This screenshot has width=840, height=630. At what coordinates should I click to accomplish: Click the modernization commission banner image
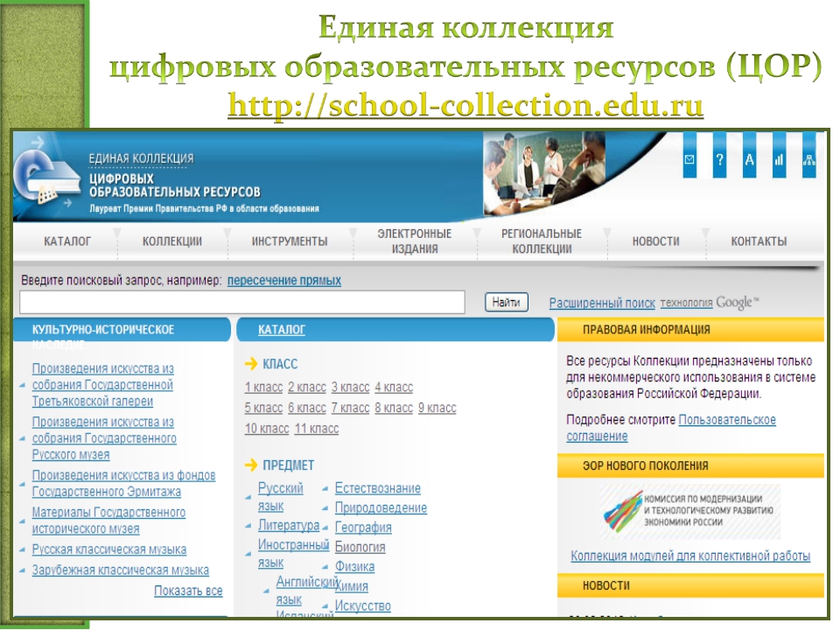pos(690,512)
